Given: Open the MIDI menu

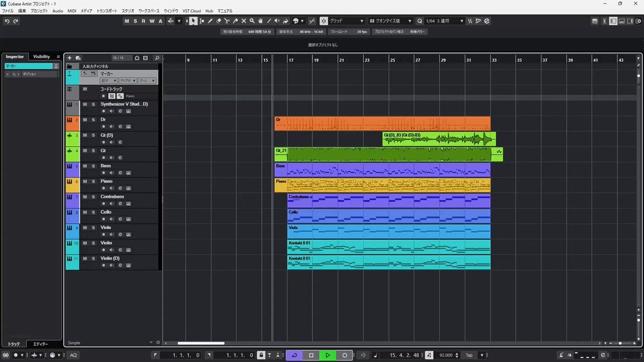Looking at the screenshot, I should 72,11.
